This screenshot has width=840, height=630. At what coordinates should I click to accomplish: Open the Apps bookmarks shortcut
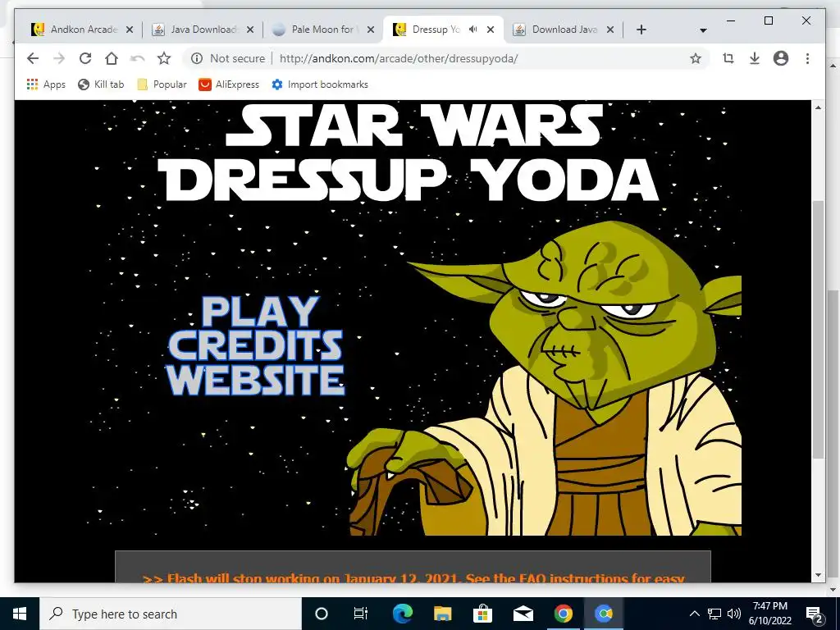tap(46, 84)
